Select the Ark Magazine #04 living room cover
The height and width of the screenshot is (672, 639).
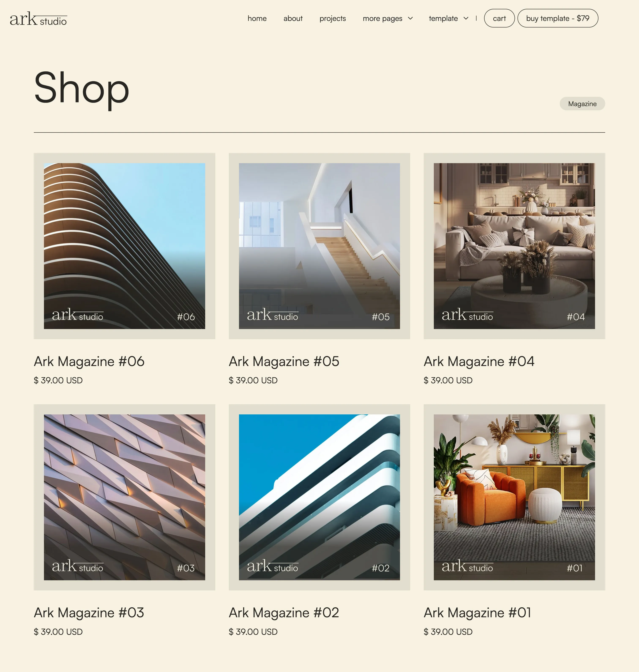514,246
